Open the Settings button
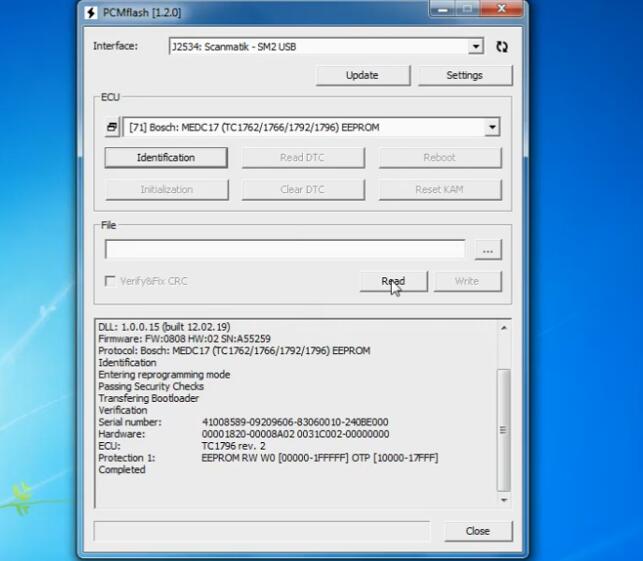This screenshot has height=561, width=643. [465, 75]
